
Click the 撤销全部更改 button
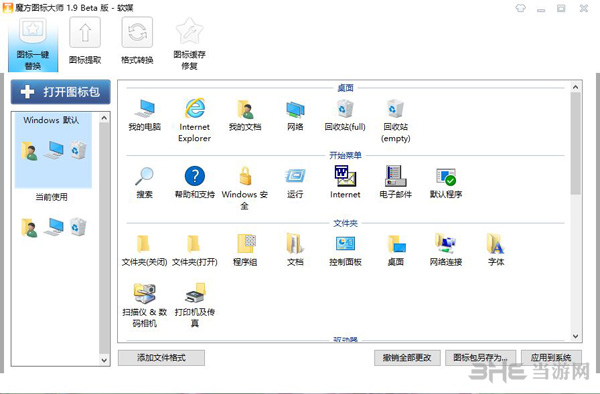click(407, 358)
